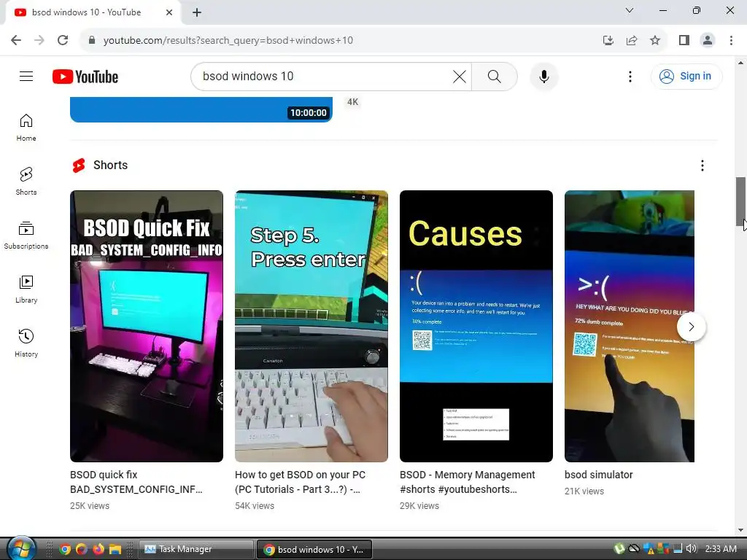Click the share page icon in address bar
This screenshot has width=747, height=560.
[x=632, y=41]
